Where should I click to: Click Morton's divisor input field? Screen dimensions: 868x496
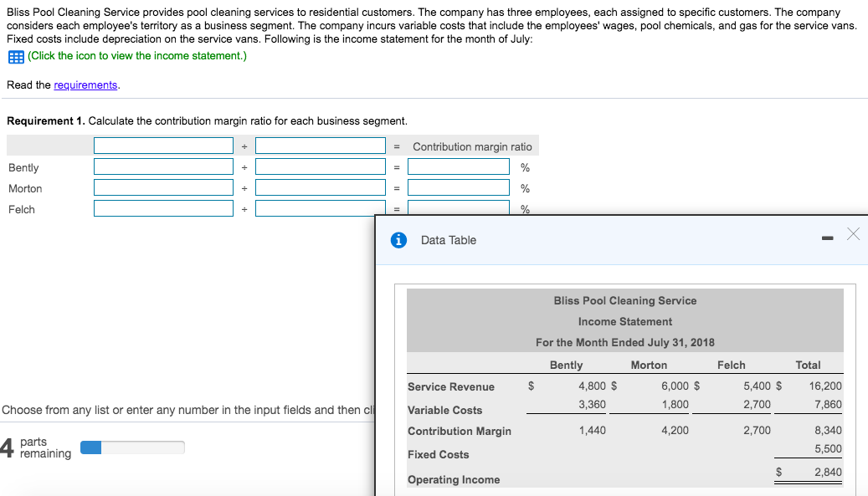(x=320, y=188)
